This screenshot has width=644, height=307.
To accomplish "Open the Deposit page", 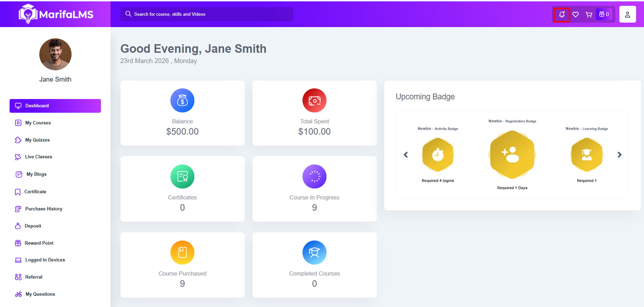I will (33, 226).
